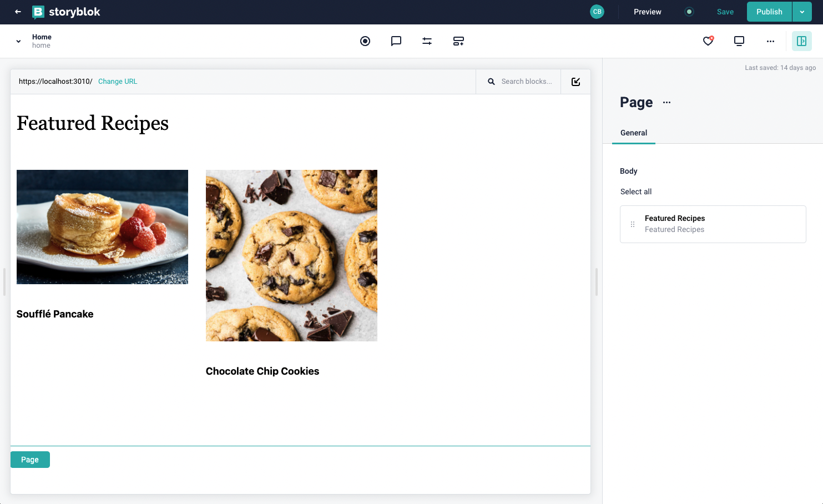This screenshot has height=504, width=823.
Task: Click the Featured Recipes heading
Action: point(93,123)
